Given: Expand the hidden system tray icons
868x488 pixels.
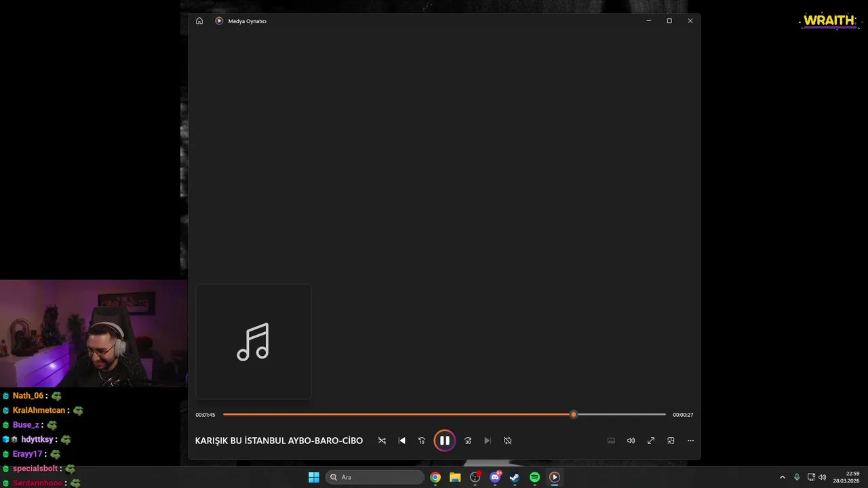Looking at the screenshot, I should point(782,477).
